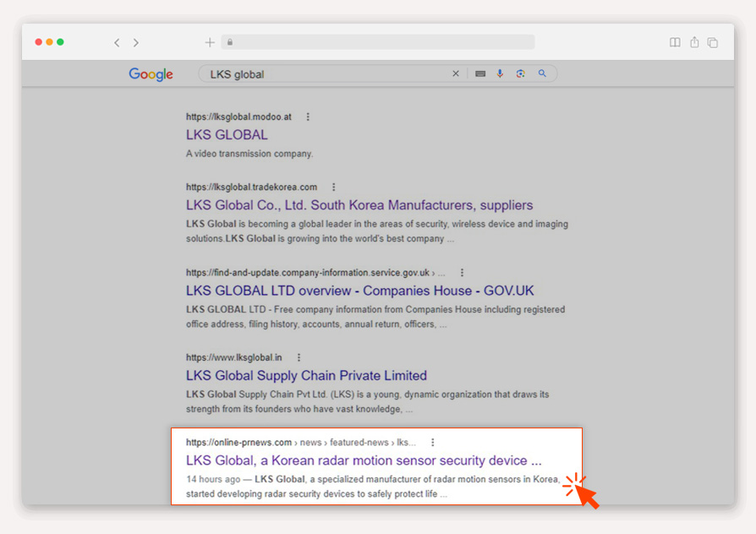Click the '14 hours ago' timestamp
The height and width of the screenshot is (534, 756).
pos(213,479)
